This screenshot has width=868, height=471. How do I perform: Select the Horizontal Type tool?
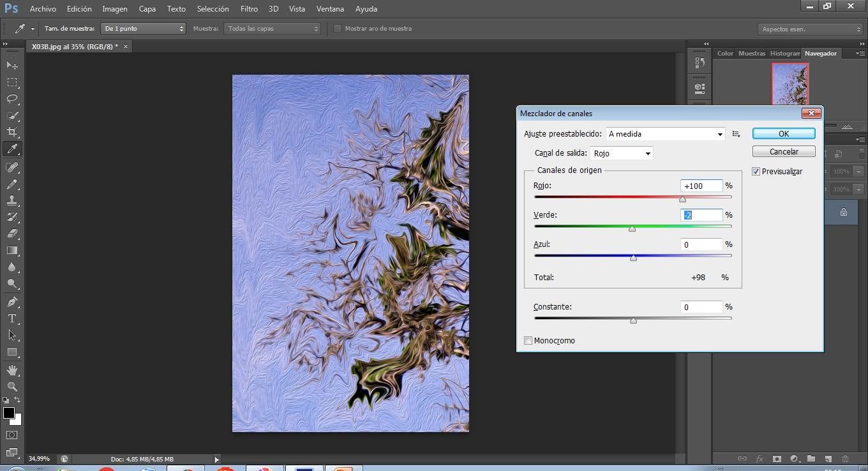pyautogui.click(x=11, y=318)
